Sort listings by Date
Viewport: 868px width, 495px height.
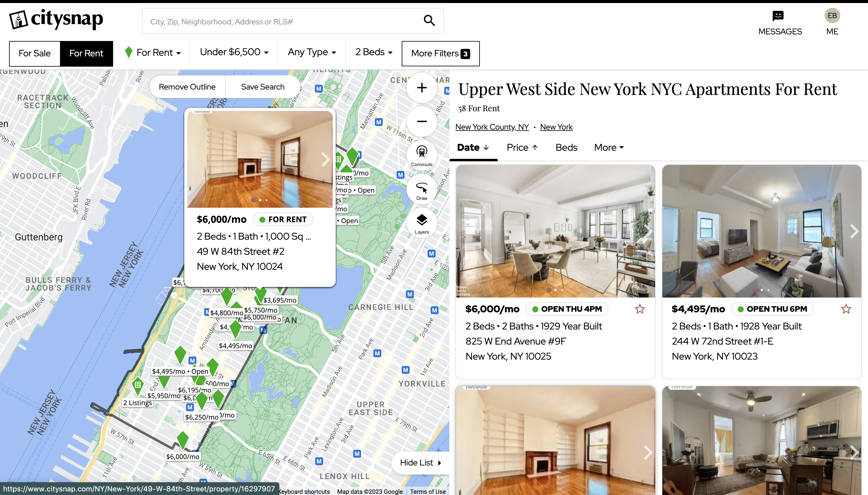[x=473, y=147]
